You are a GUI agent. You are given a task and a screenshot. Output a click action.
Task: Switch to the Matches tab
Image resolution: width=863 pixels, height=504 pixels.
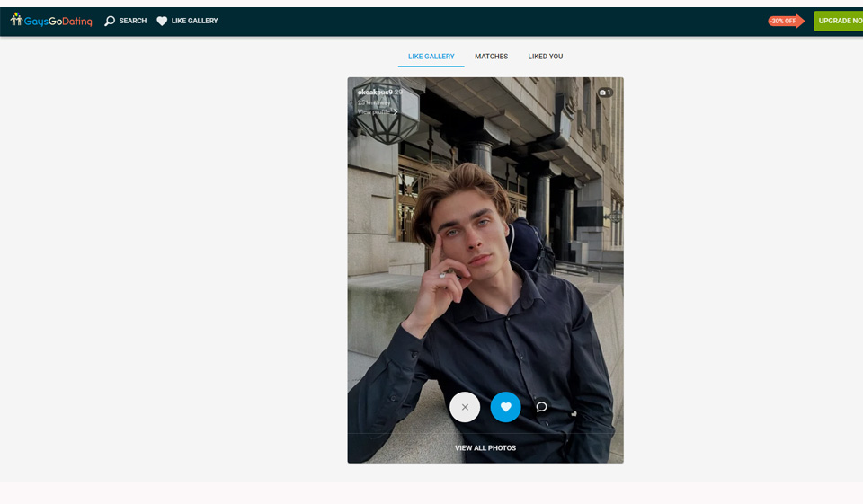(491, 57)
